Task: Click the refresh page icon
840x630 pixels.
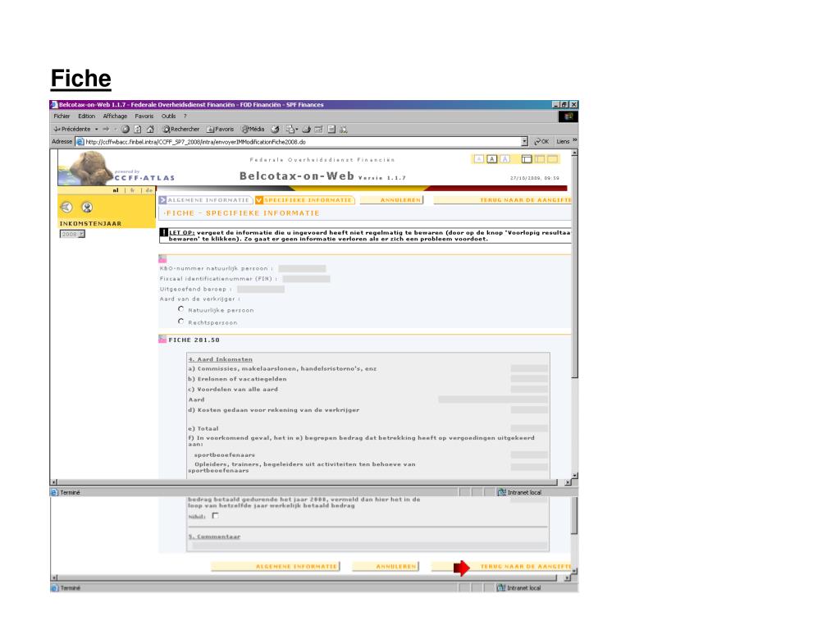Action: [138, 129]
